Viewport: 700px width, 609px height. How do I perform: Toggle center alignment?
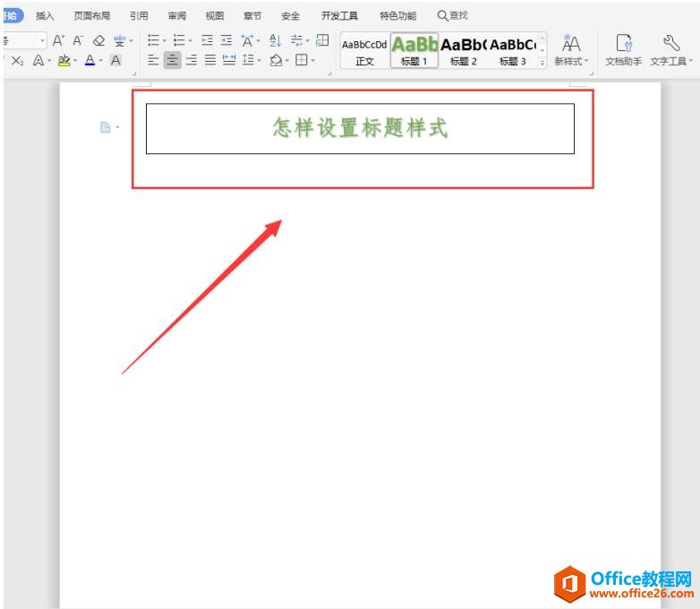(173, 60)
